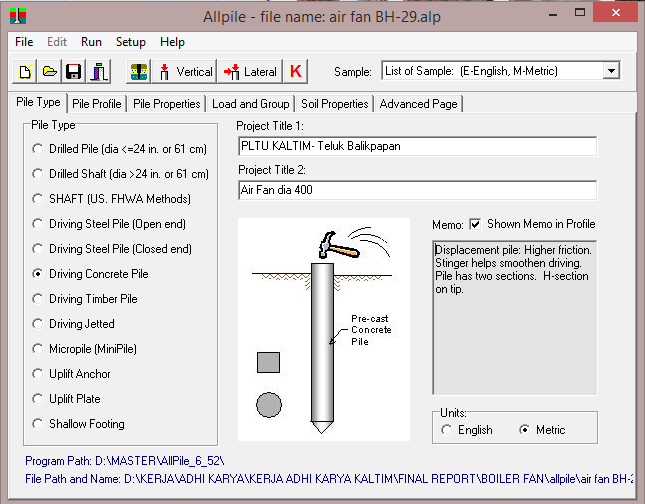Select Shallow Footing option
The height and width of the screenshot is (504, 645).
tap(79, 424)
